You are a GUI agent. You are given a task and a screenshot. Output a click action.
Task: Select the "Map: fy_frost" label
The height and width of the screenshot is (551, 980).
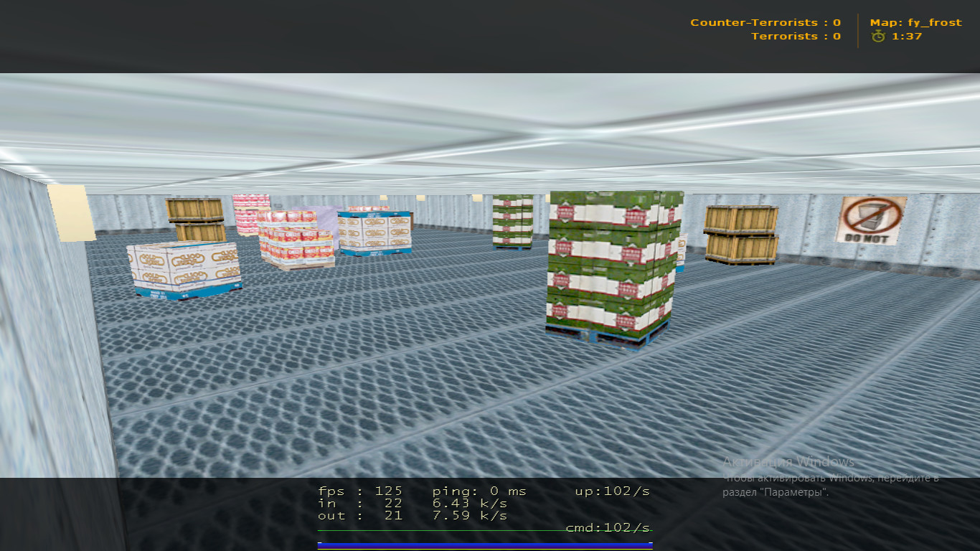[915, 23]
